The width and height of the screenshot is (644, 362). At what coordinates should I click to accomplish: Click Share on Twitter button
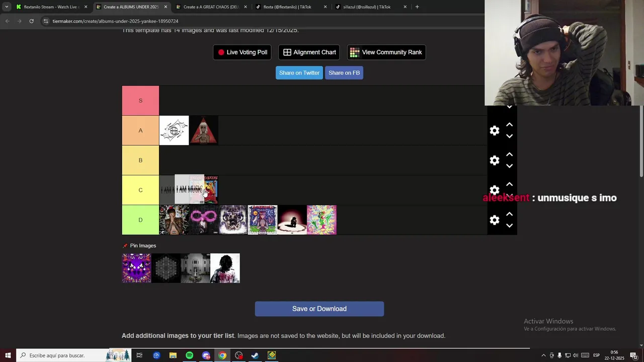[299, 73]
